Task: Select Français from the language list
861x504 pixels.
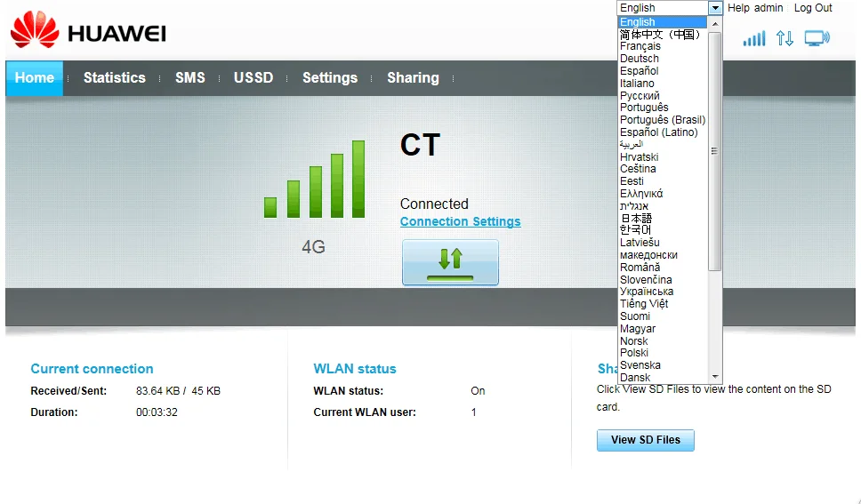Action: click(x=663, y=46)
